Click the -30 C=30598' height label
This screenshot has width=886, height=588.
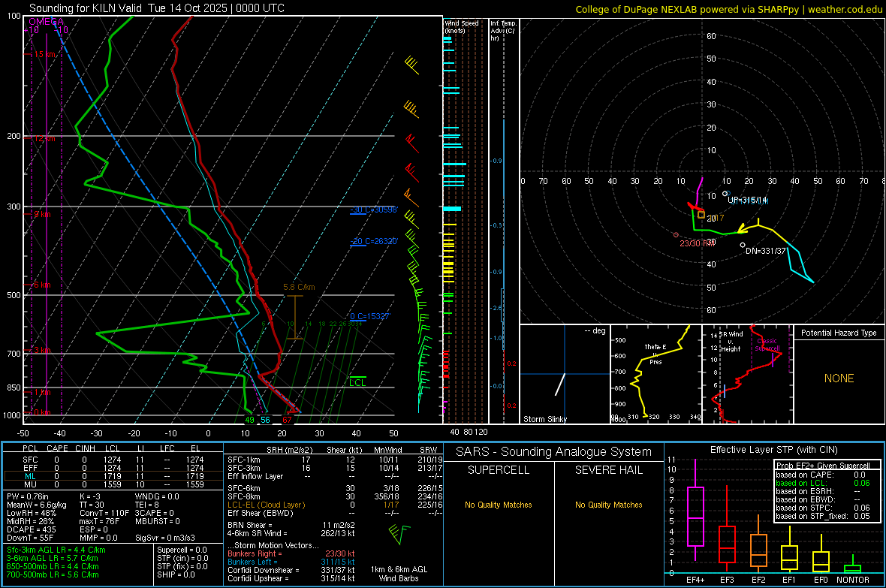click(374, 210)
